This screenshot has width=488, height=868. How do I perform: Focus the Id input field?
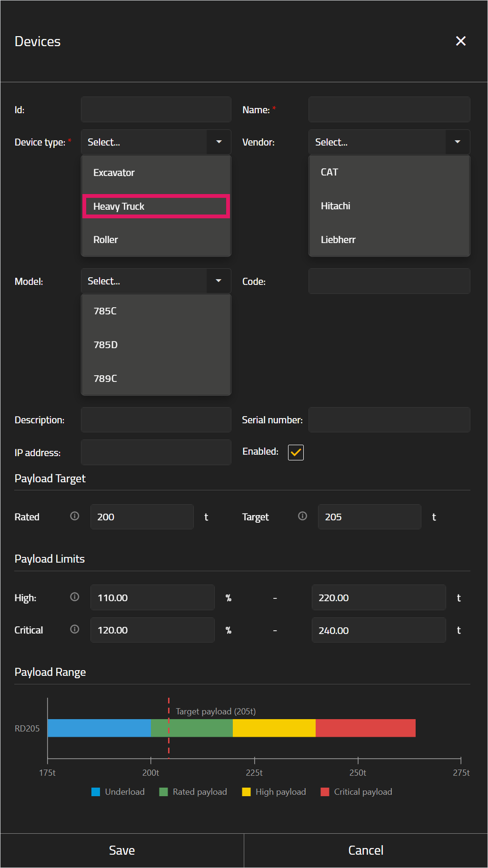point(156,109)
